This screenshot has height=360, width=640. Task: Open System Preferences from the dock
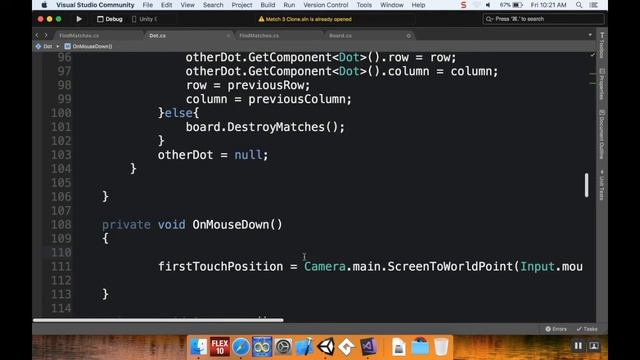(283, 347)
